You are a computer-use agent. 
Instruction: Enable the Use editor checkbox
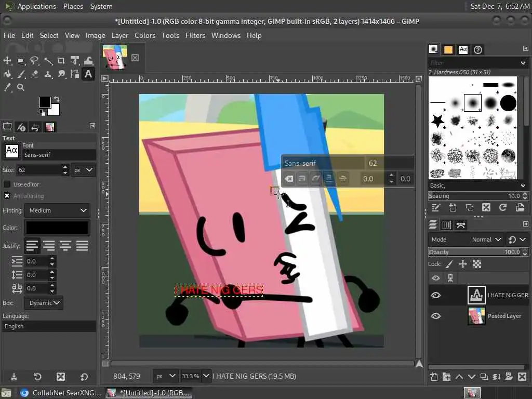[x=7, y=184]
